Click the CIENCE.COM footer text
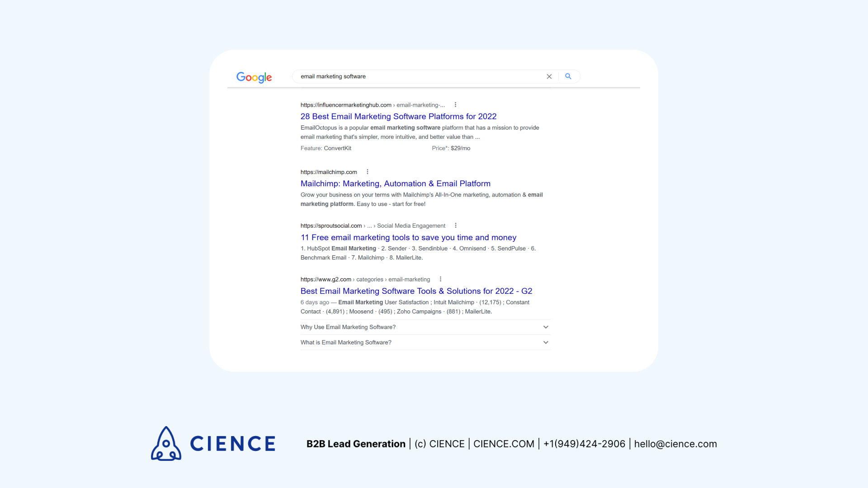Screen dimensions: 868x488 pos(504,444)
